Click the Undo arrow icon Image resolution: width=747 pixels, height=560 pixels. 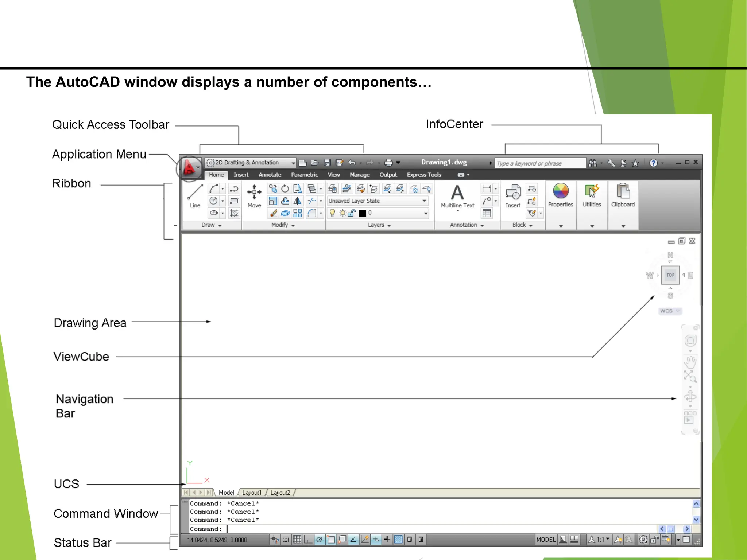[x=352, y=163]
